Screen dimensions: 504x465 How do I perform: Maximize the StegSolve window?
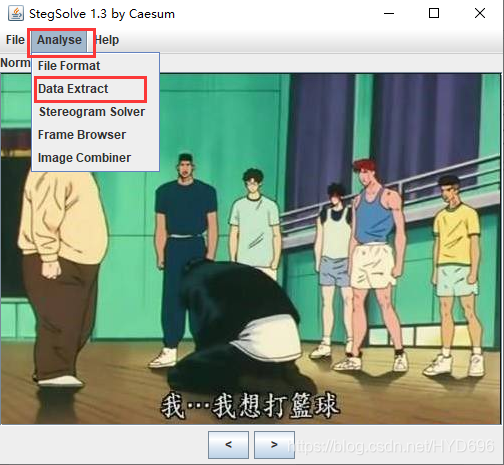coord(434,13)
